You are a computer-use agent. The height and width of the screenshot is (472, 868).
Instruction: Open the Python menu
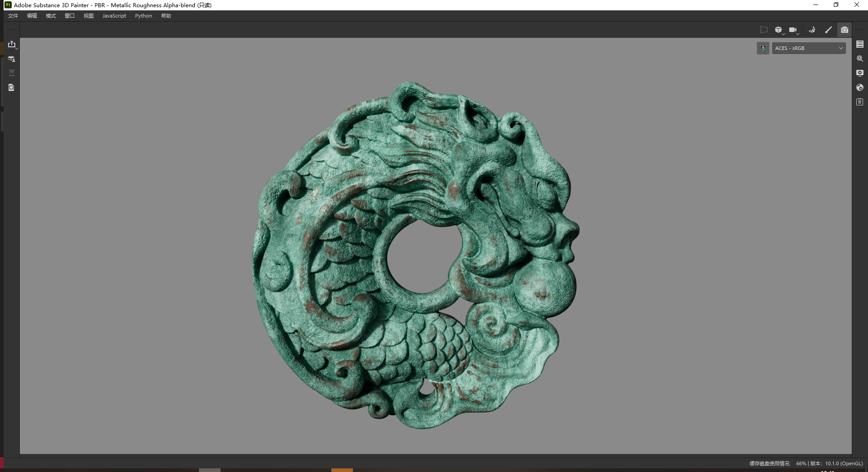coord(144,16)
